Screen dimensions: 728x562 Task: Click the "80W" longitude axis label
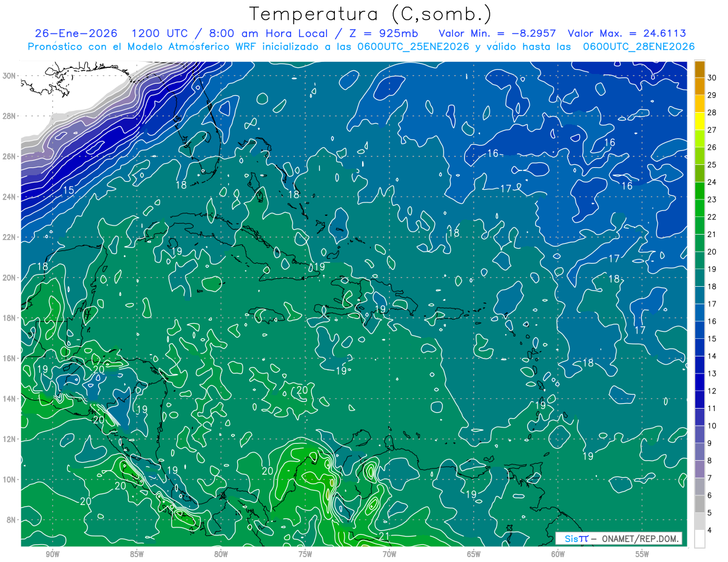pyautogui.click(x=221, y=555)
